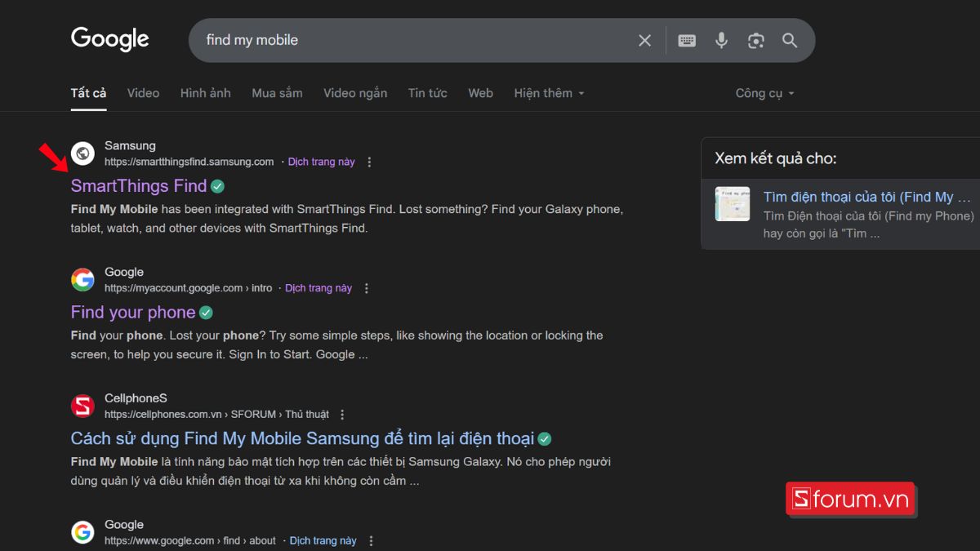This screenshot has width=980, height=551.
Task: Click the CellphoneS site name
Action: (136, 398)
